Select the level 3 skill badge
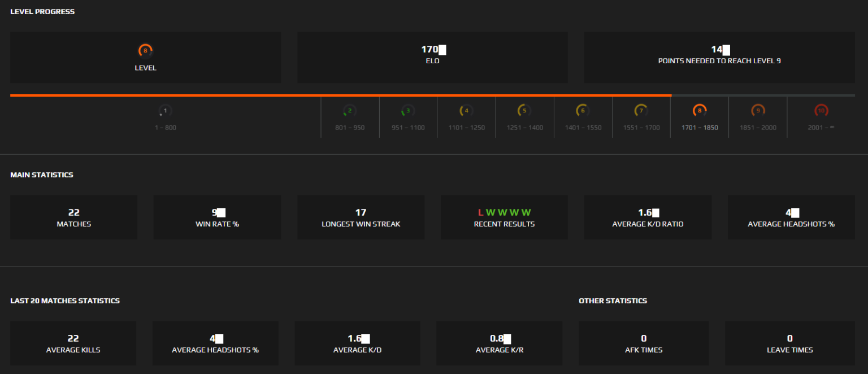The image size is (868, 374). pos(408,111)
